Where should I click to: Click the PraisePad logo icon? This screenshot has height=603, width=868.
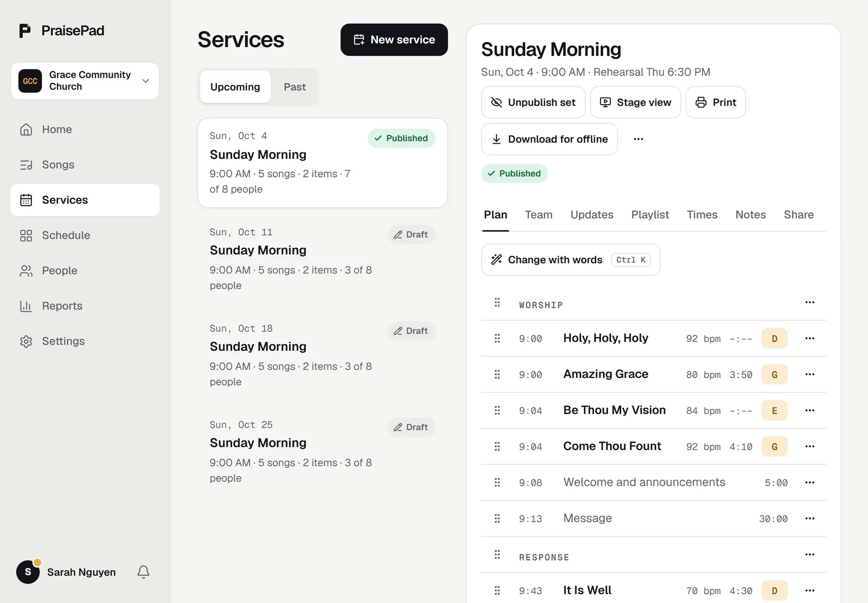(x=25, y=31)
